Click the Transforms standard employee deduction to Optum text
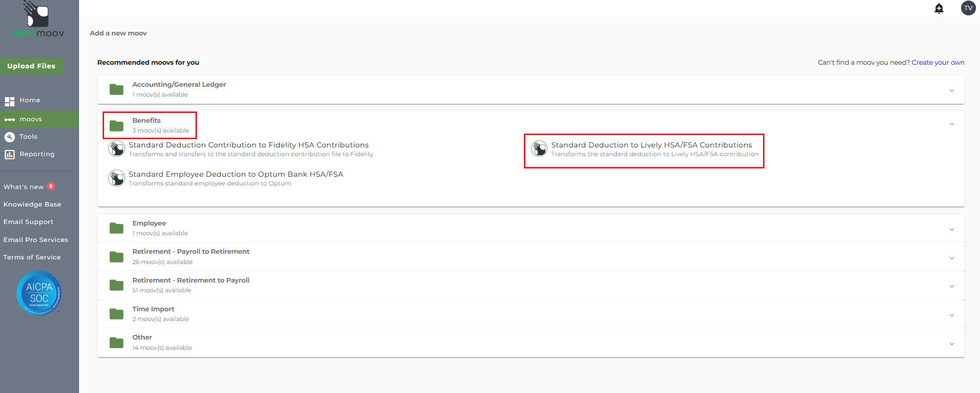The image size is (980, 393). tap(210, 183)
